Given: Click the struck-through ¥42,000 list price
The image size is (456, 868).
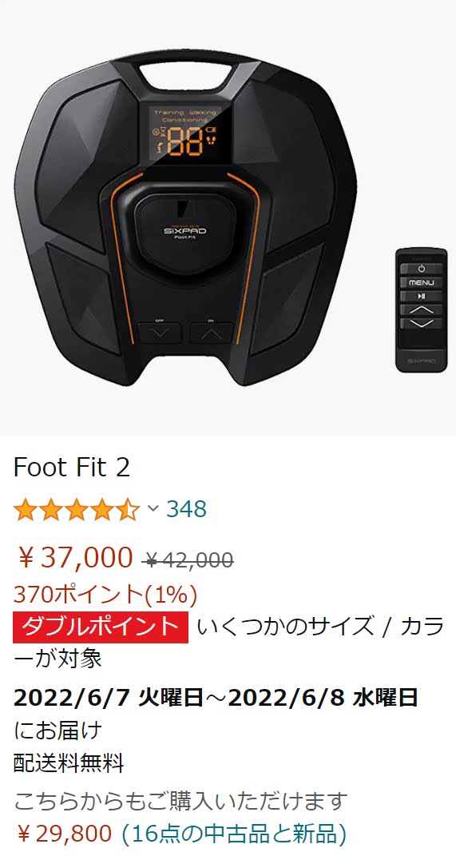Looking at the screenshot, I should [x=188, y=560].
